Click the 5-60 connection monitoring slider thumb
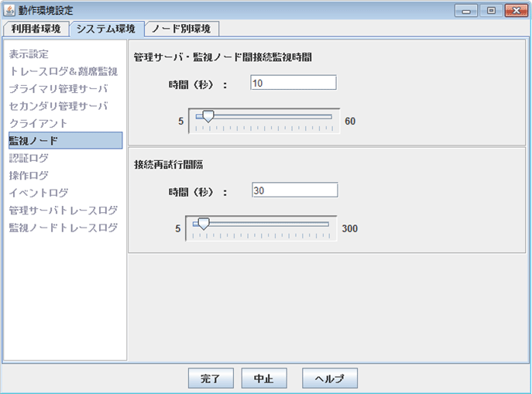Image resolution: width=532 pixels, height=394 pixels. [x=208, y=116]
